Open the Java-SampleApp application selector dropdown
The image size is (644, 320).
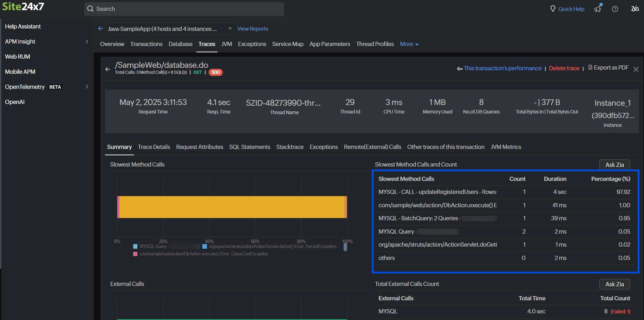click(x=230, y=29)
